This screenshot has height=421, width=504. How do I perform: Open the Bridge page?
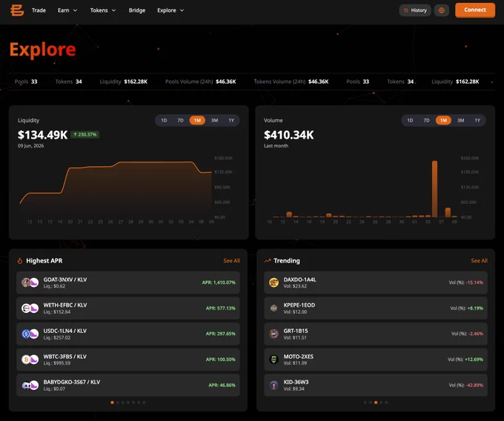[x=137, y=10]
